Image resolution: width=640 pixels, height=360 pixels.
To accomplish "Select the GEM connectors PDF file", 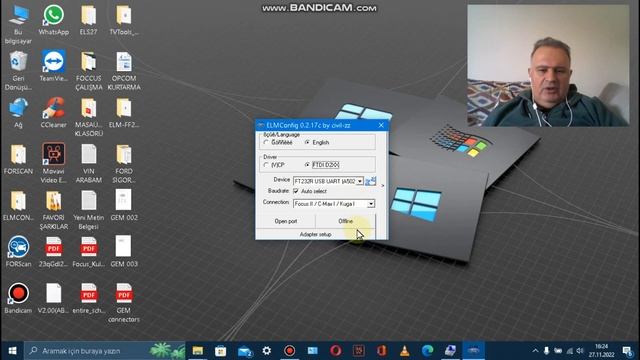I will (124, 302).
